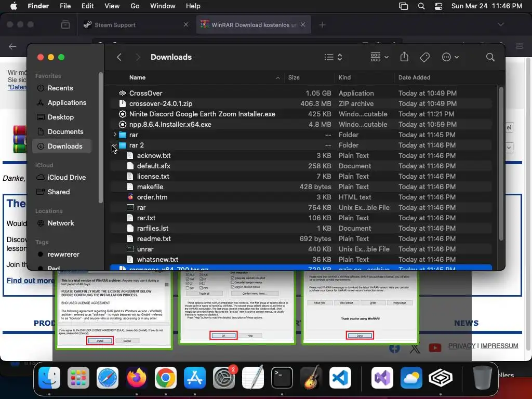The width and height of the screenshot is (532, 399).
Task: Collapse the rar 2 folder
Action: click(x=115, y=145)
